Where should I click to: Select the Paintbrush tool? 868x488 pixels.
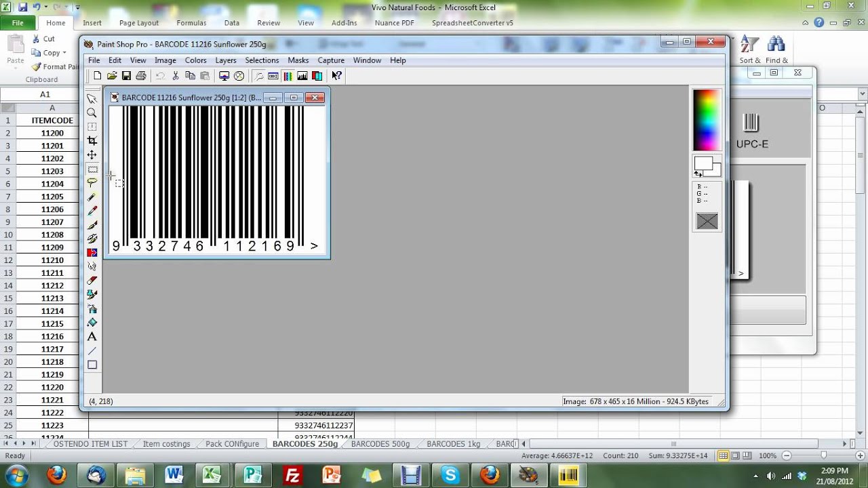92,225
